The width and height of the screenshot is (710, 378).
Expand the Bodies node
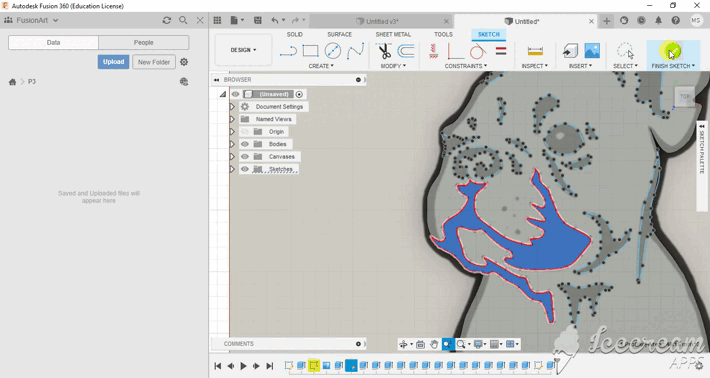[x=232, y=144]
